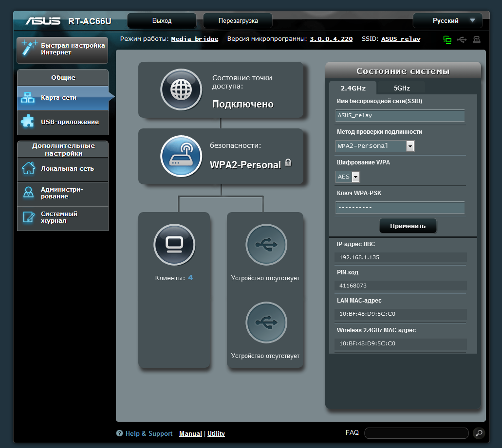
Task: Click the Применить apply button
Action: pyautogui.click(x=408, y=226)
